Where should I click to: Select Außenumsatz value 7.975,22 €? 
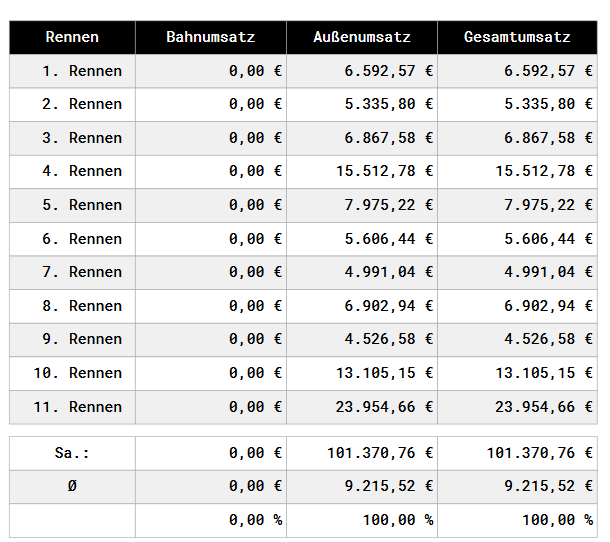click(x=389, y=205)
